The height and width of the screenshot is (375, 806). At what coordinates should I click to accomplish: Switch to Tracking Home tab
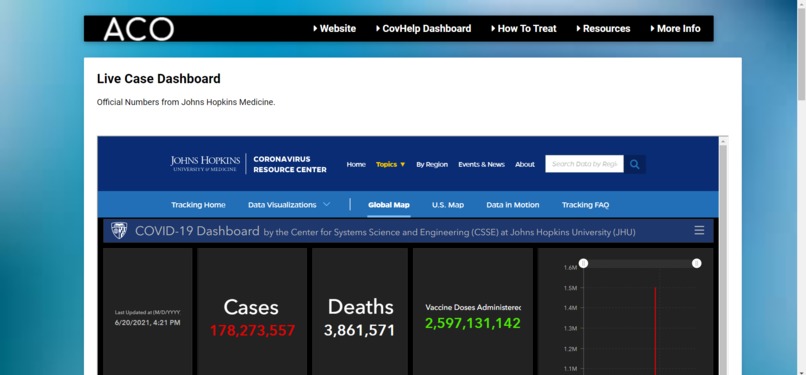pyautogui.click(x=198, y=204)
